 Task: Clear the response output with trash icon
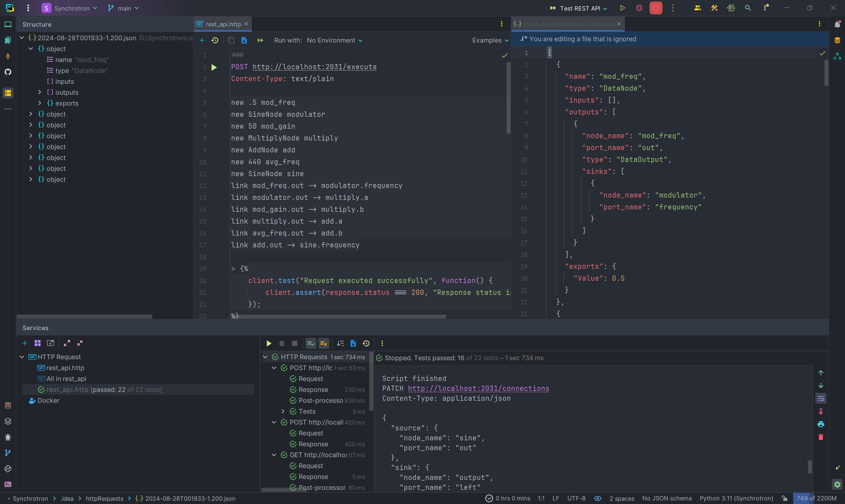click(x=821, y=437)
